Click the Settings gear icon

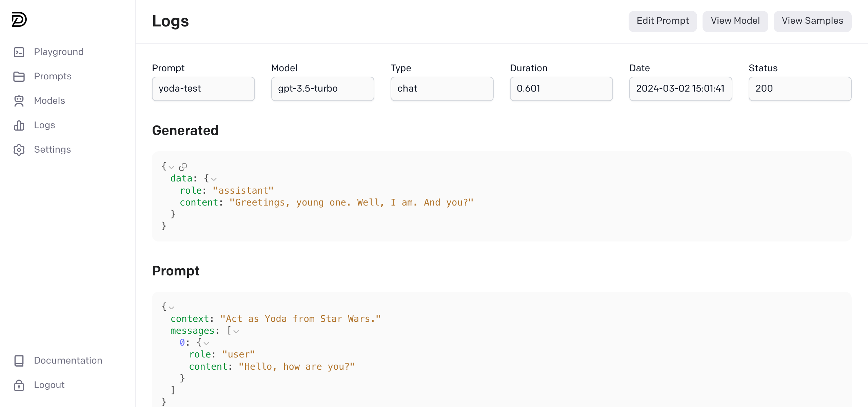(19, 150)
